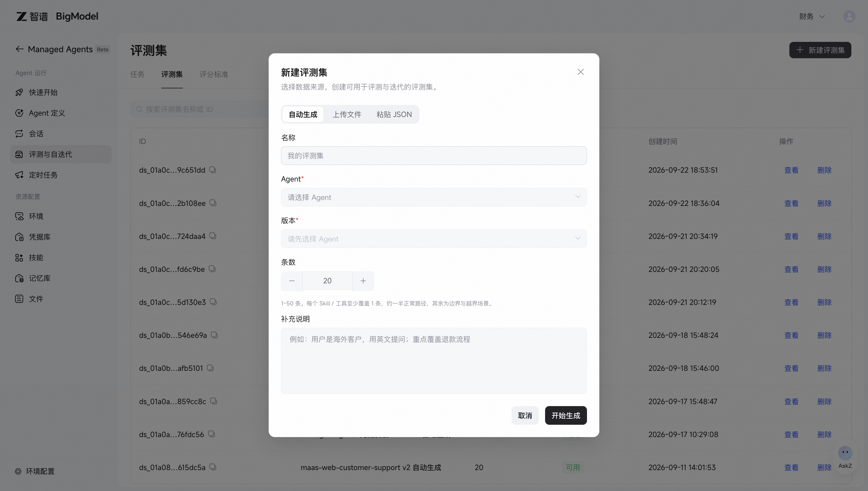The width and height of the screenshot is (868, 491).
Task: Copy ID ds_01a08…615dc5a
Action: (213, 467)
